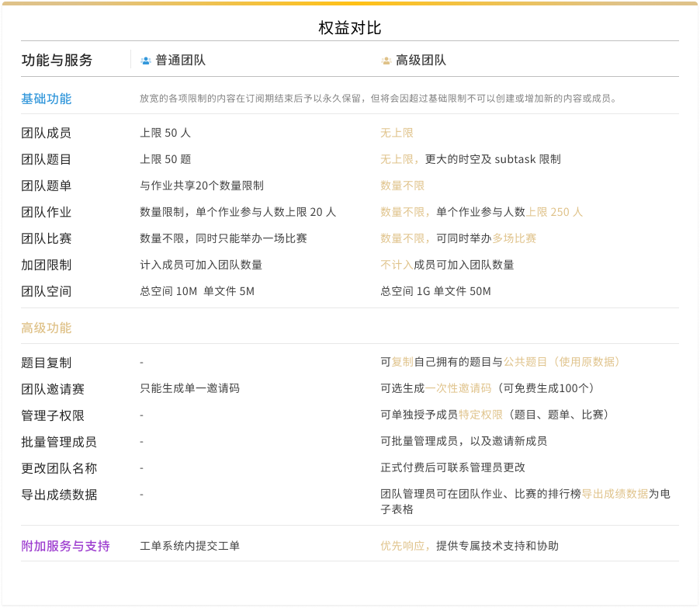Click the highlighted 特定权限 text
Screen dimensions: 700x608
tap(480, 415)
